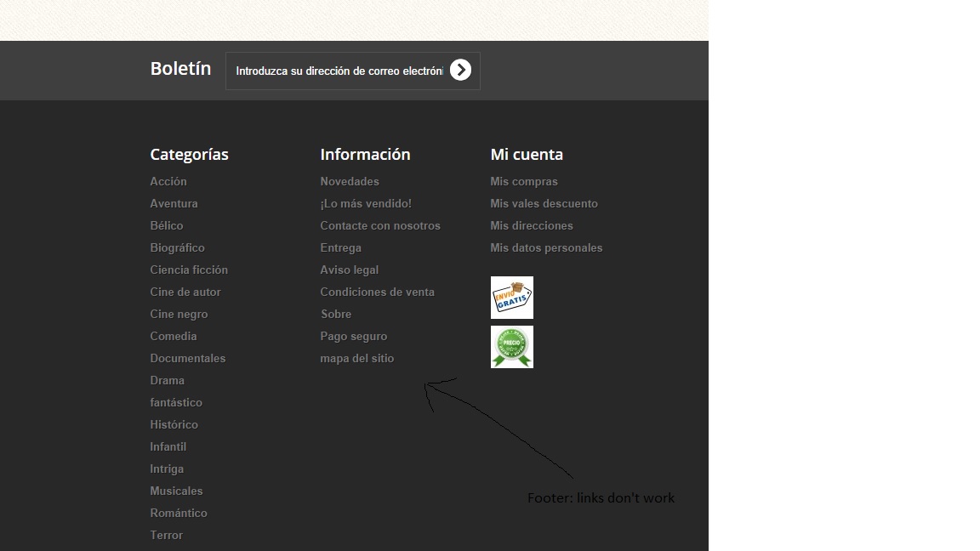The width and height of the screenshot is (980, 551).
Task: Go to Mis compras
Action: (524, 181)
